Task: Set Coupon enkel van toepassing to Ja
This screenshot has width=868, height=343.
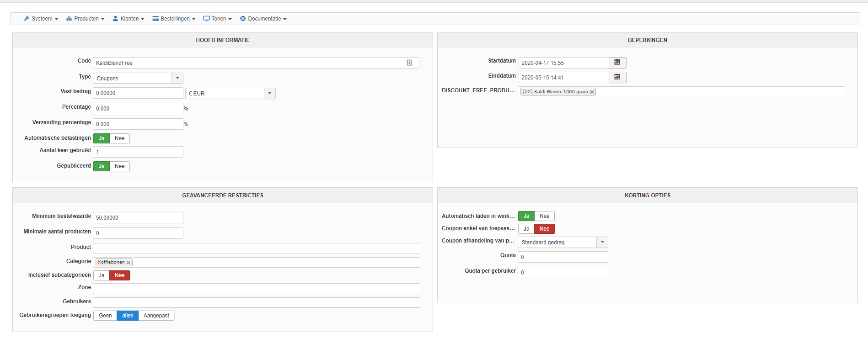Action: [526, 229]
